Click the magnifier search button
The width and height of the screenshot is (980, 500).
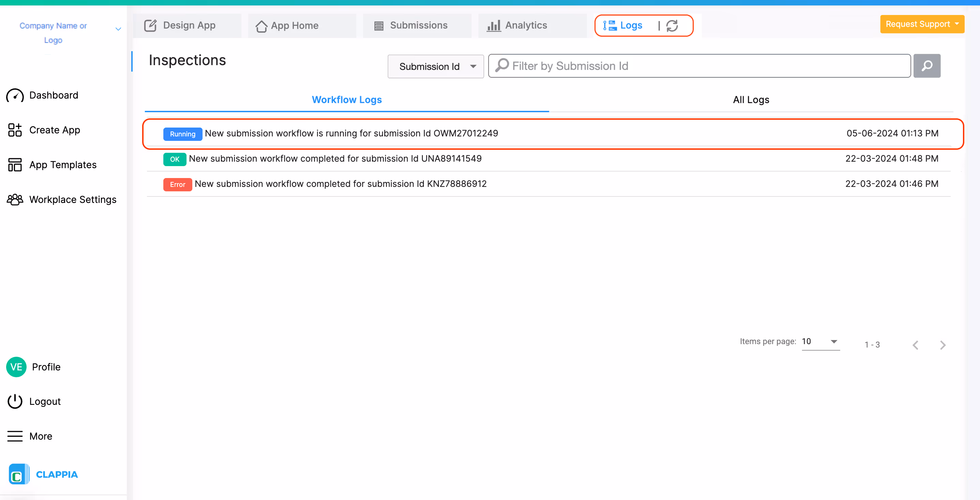927,66
